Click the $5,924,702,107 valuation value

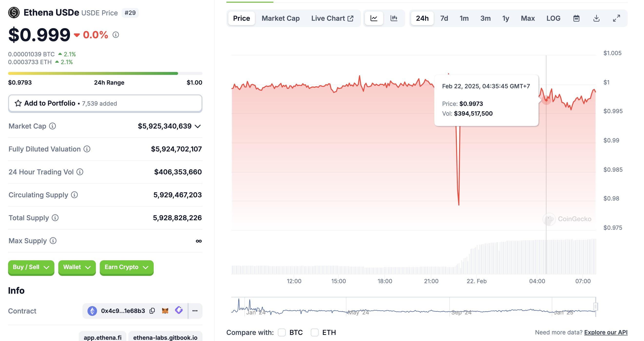pyautogui.click(x=176, y=149)
